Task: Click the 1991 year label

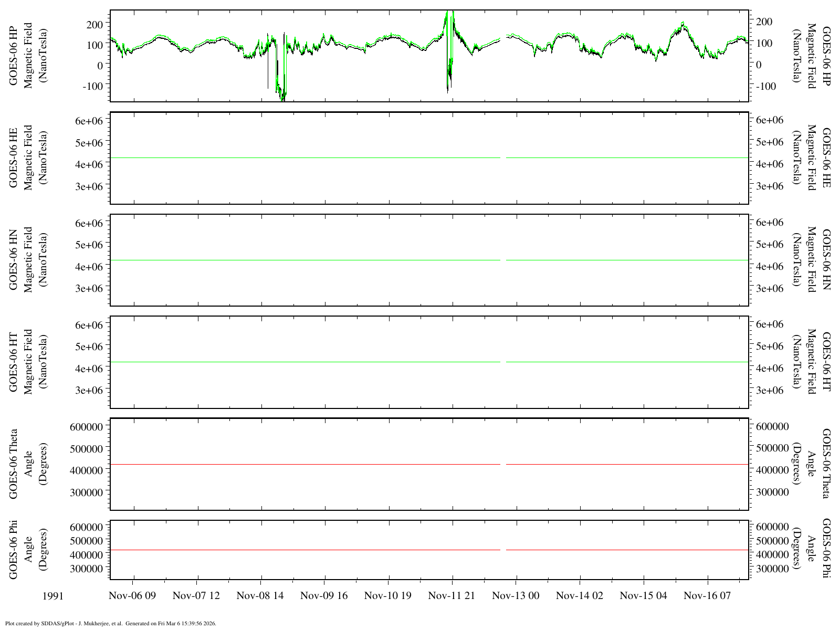Action: click(54, 595)
